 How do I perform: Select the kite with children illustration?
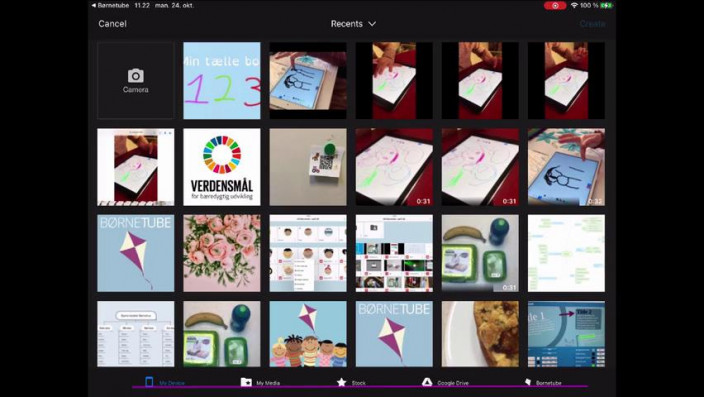[x=308, y=334]
